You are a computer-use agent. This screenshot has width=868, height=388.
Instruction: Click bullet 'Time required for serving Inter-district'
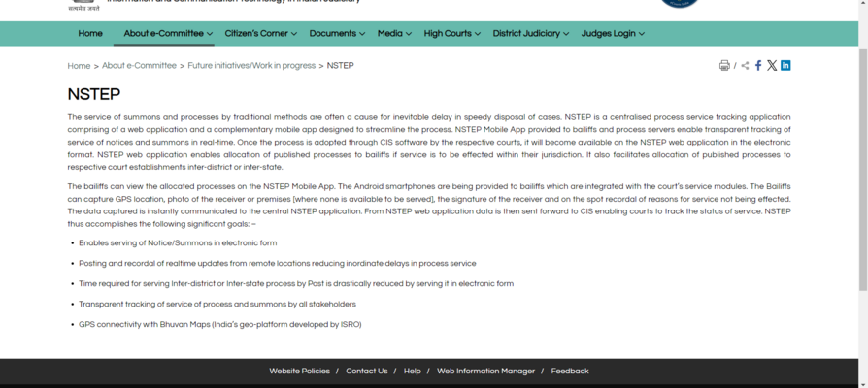click(x=296, y=284)
